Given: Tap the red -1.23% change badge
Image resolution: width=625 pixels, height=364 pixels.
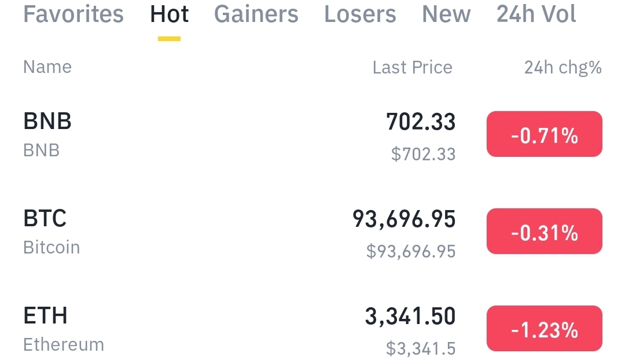Looking at the screenshot, I should [545, 329].
